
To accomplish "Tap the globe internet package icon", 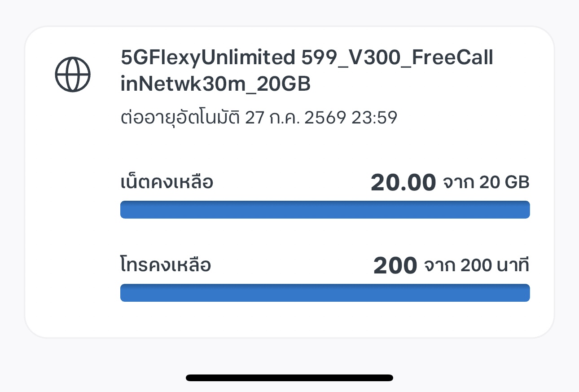I will [73, 75].
